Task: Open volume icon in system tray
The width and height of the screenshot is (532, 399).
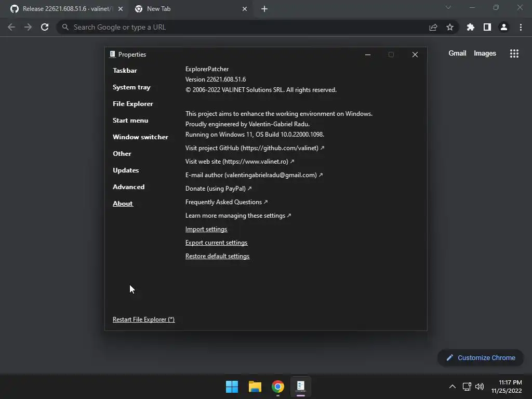Action: [480, 387]
